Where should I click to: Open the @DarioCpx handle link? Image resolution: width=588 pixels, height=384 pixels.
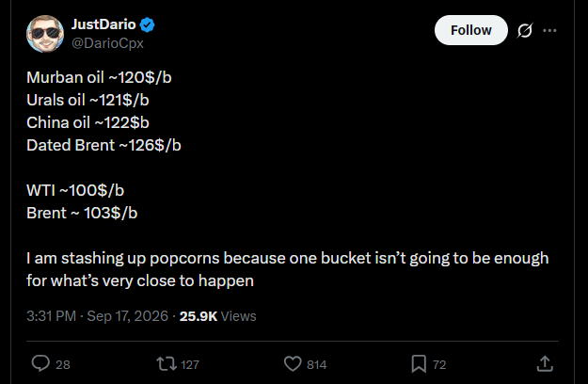click(107, 43)
